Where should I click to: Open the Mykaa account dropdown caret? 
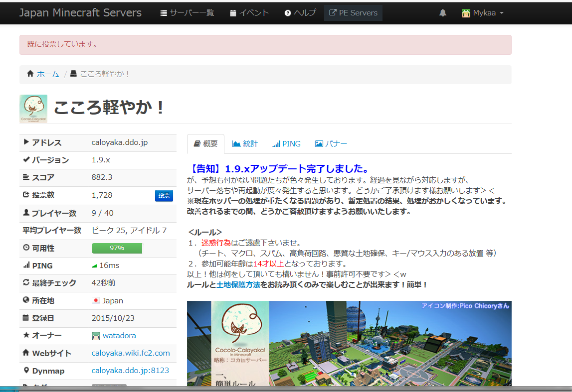[x=502, y=13]
